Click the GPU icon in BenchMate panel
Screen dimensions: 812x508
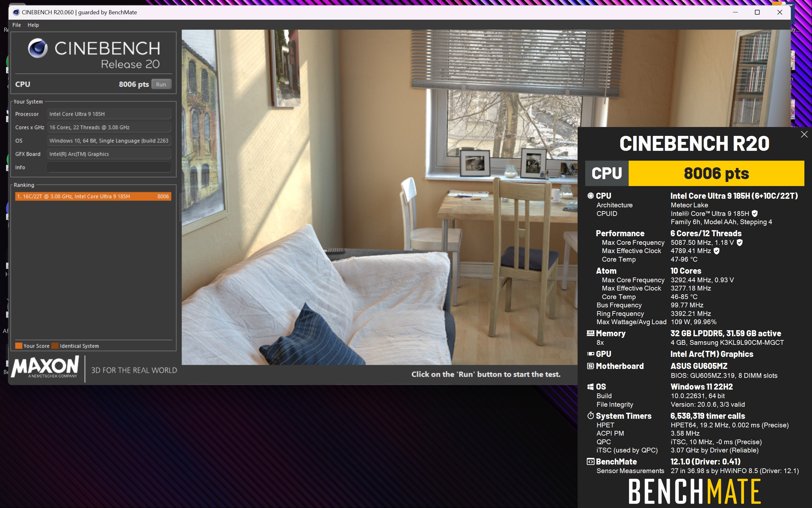tap(591, 354)
